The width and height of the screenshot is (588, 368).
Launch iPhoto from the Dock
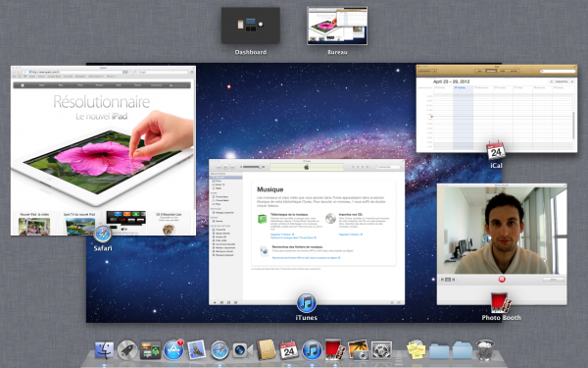(359, 350)
